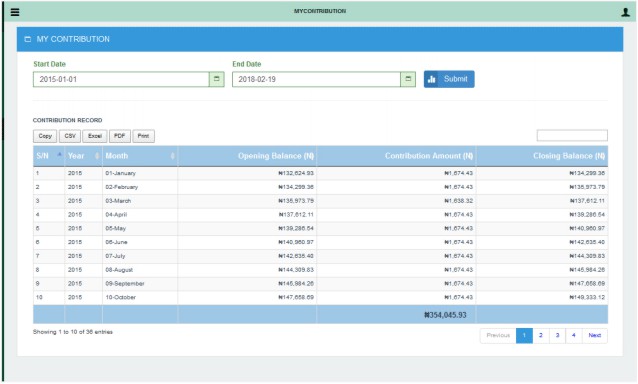Screen dimensions: 638x384
Task: Click the MYCONTRIBUTION page title
Action: 320,11
